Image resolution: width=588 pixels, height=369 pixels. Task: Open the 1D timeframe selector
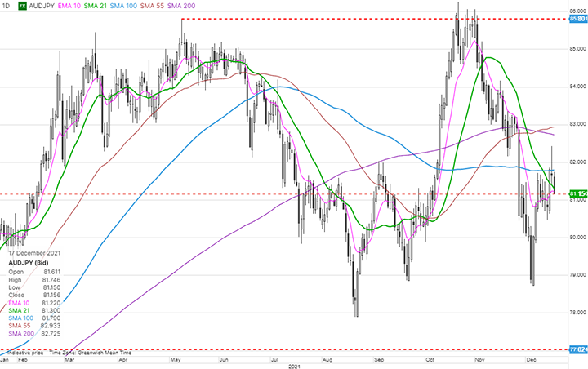click(6, 6)
